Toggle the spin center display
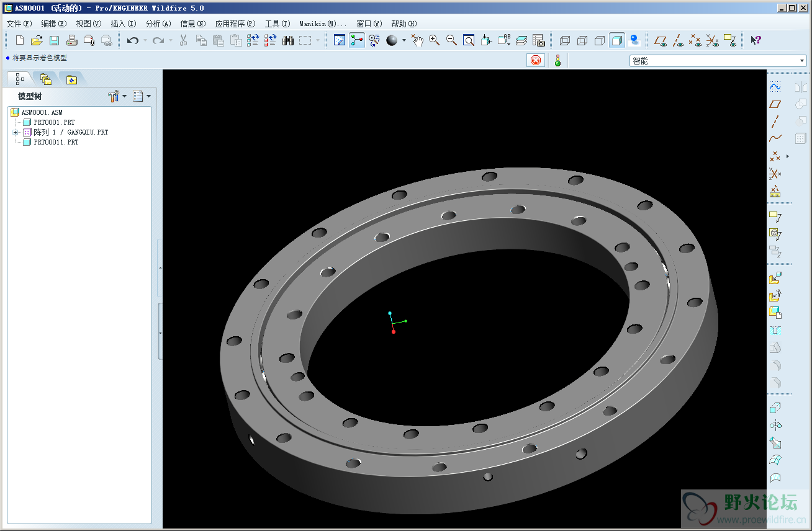812x531 pixels. (357, 40)
